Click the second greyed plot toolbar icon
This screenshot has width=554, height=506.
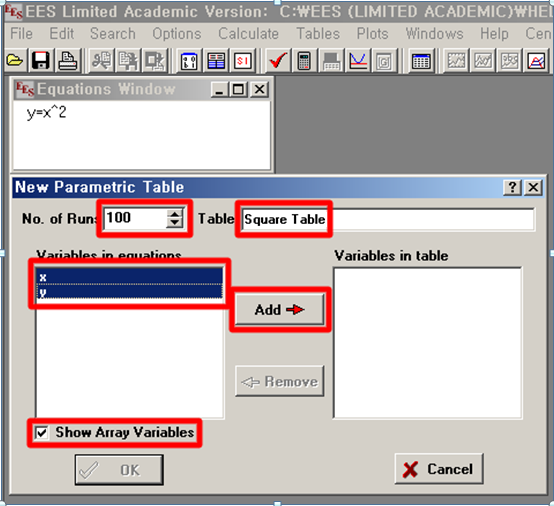483,61
